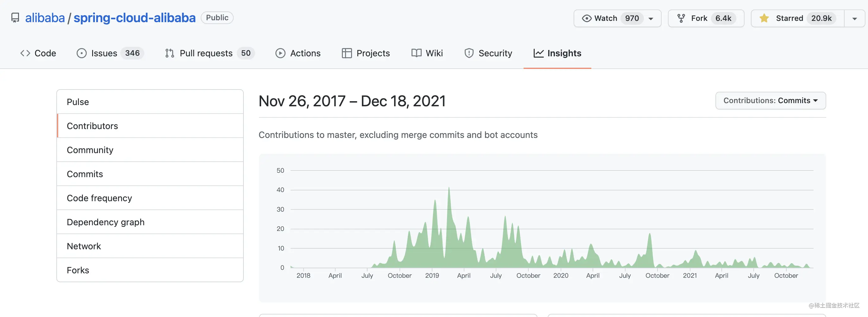Image resolution: width=868 pixels, height=317 pixels.
Task: Open the spring-cloud-alibaba repository link
Action: tap(135, 18)
